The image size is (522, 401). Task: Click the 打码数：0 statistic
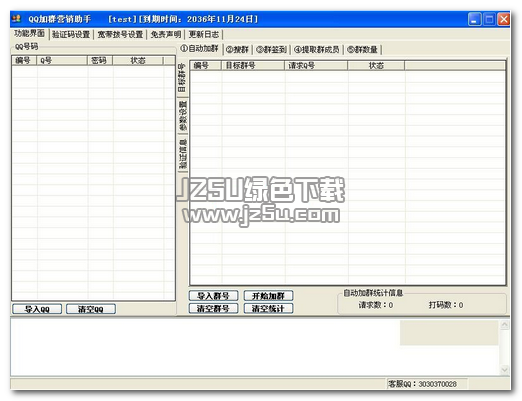(446, 305)
